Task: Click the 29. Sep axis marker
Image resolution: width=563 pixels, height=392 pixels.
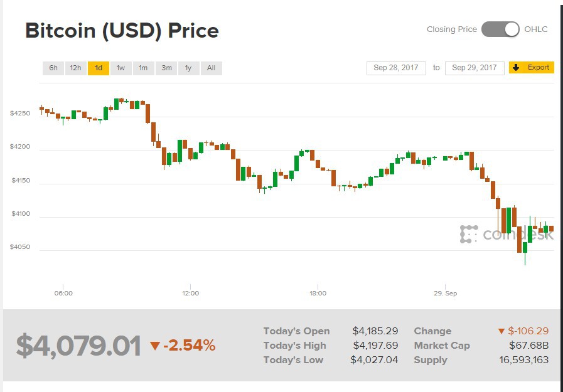Action: (445, 293)
